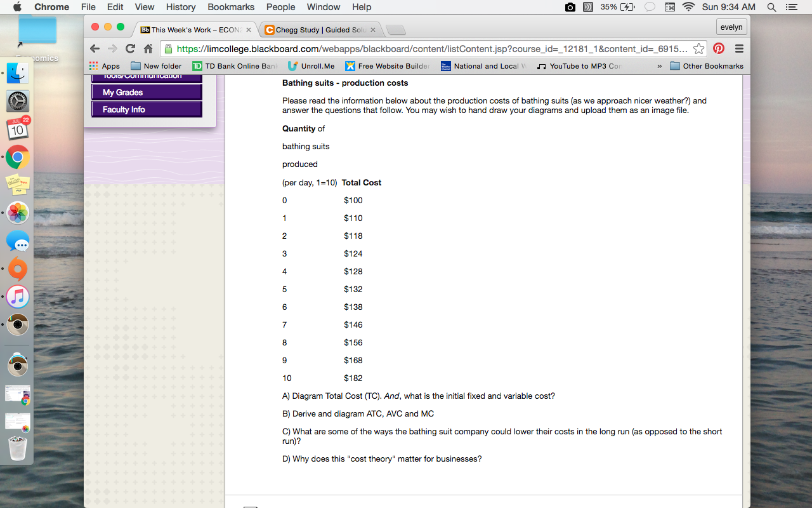The height and width of the screenshot is (508, 812).
Task: Reload the Blackboard page
Action: click(x=130, y=49)
